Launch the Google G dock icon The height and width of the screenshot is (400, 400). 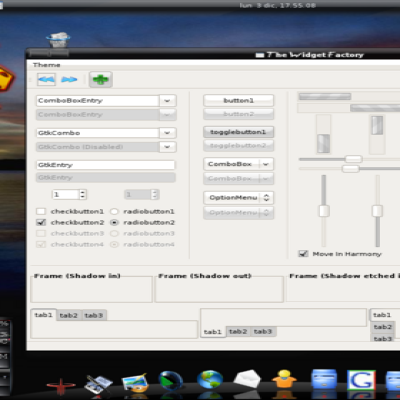pyautogui.click(x=361, y=380)
